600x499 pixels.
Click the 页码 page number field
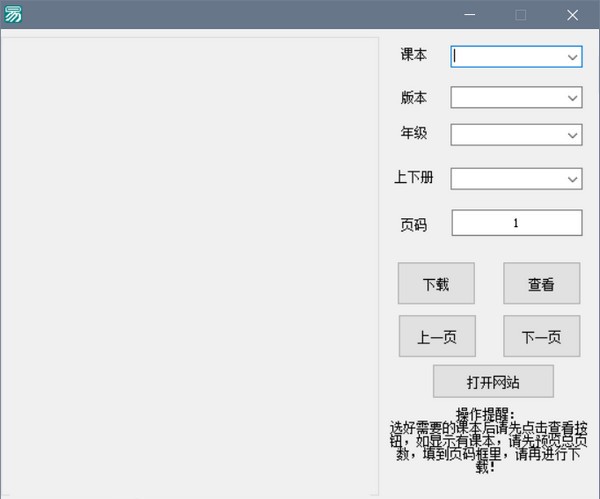click(x=517, y=223)
